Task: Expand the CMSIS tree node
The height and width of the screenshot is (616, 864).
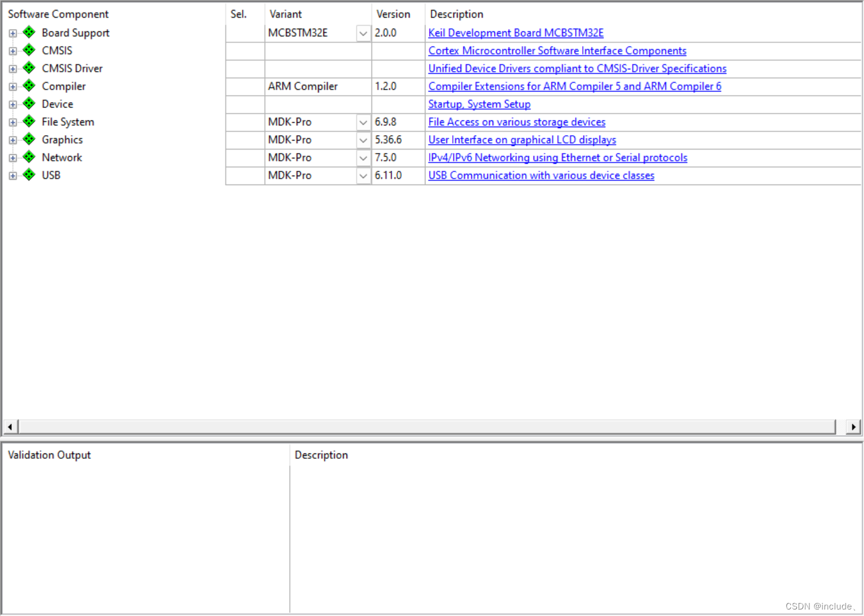Action: (12, 51)
